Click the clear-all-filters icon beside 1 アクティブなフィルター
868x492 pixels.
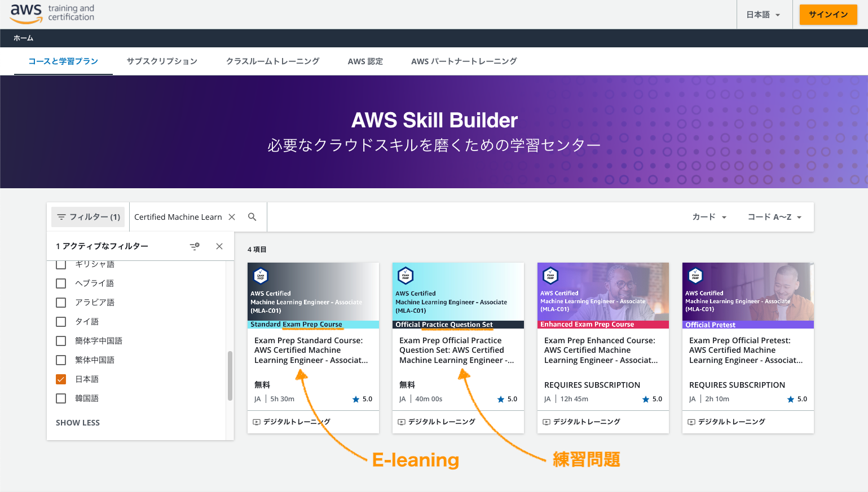click(x=194, y=246)
